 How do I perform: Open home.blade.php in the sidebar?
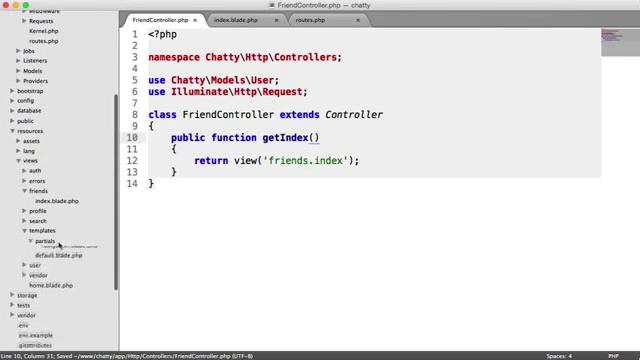[x=51, y=286]
